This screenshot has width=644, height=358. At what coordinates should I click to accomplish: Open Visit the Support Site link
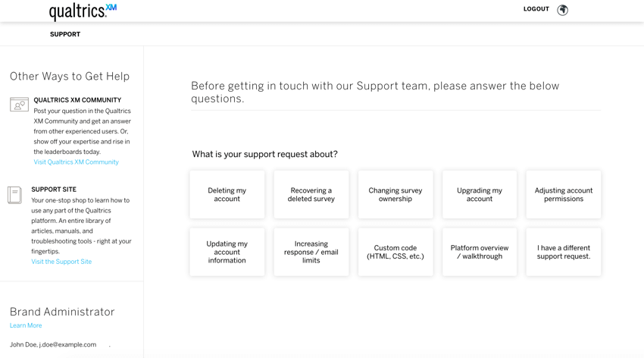[61, 262]
